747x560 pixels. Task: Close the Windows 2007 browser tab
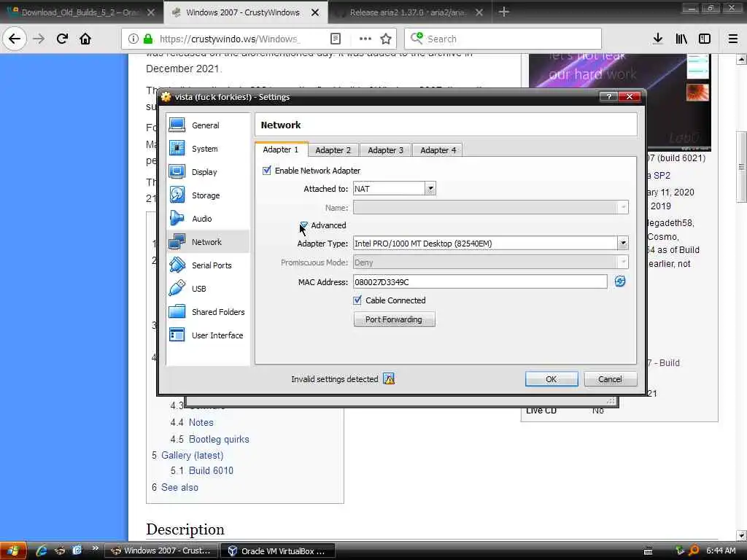(315, 12)
